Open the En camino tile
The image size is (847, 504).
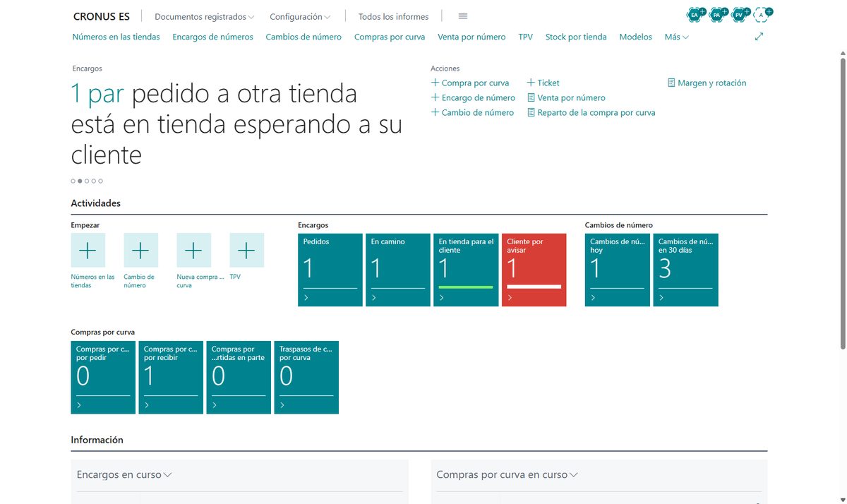pos(398,270)
